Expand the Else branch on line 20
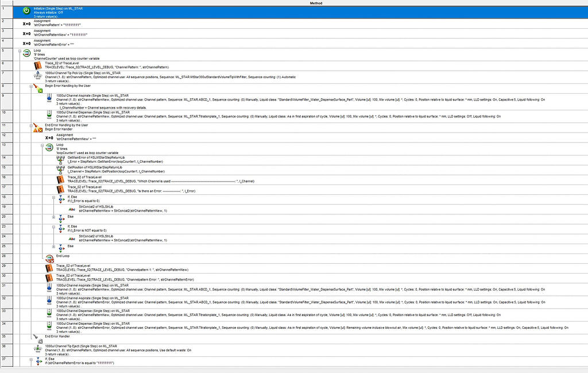Screen dimensions: 588x373 (x=53, y=217)
